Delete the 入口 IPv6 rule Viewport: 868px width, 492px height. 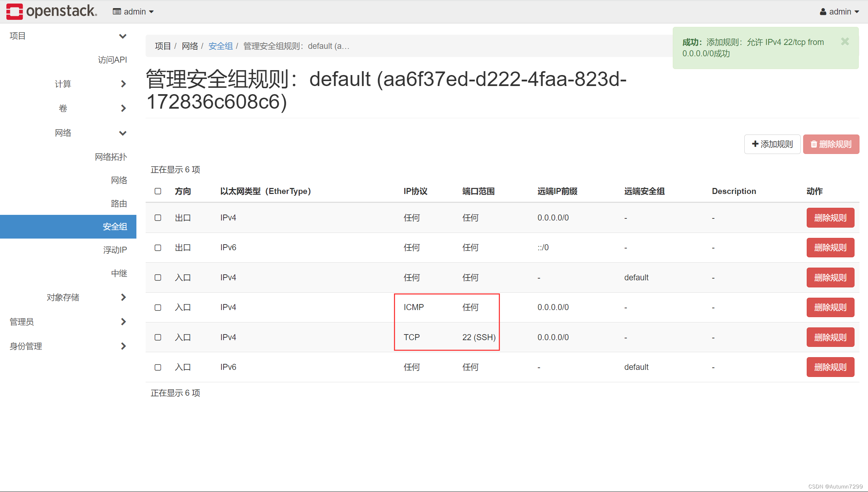tap(830, 367)
